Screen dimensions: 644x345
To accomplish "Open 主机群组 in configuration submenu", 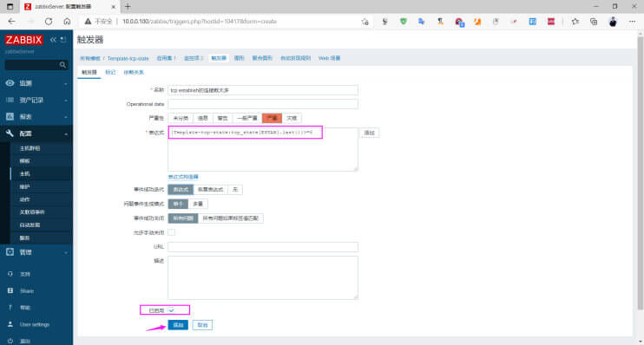I will tap(30, 148).
